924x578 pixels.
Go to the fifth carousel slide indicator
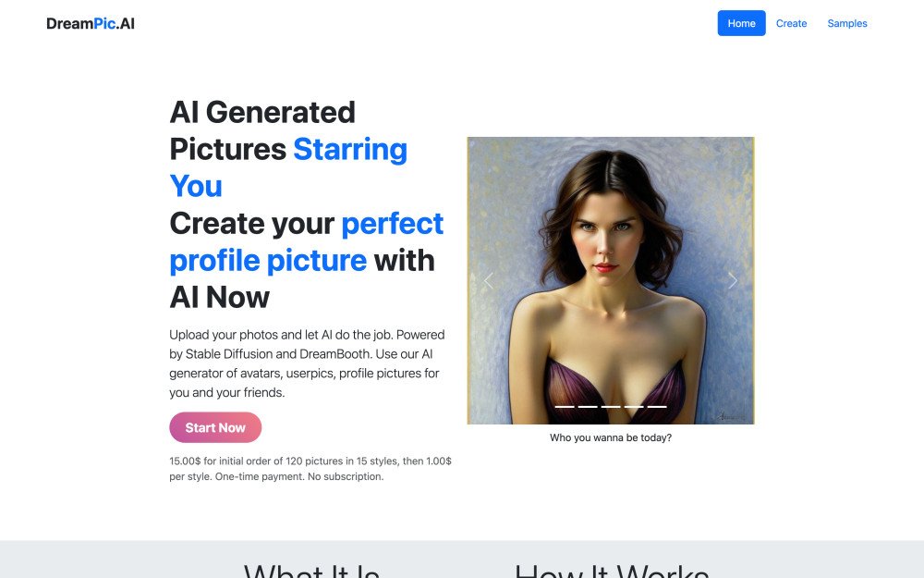point(657,406)
